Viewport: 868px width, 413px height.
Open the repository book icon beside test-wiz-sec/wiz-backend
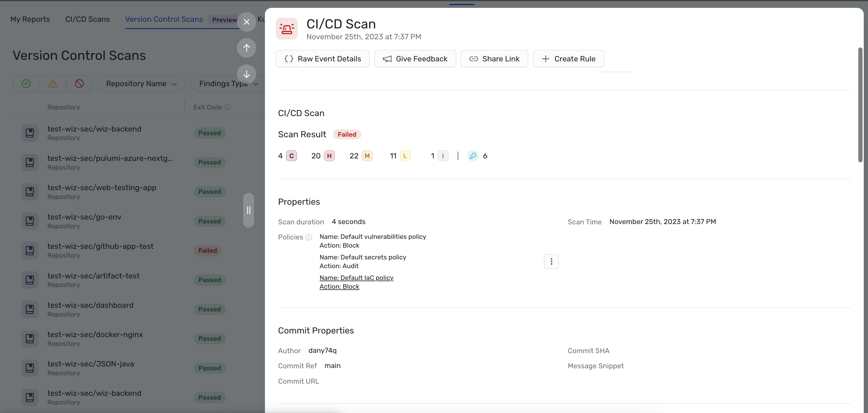pyautogui.click(x=30, y=132)
